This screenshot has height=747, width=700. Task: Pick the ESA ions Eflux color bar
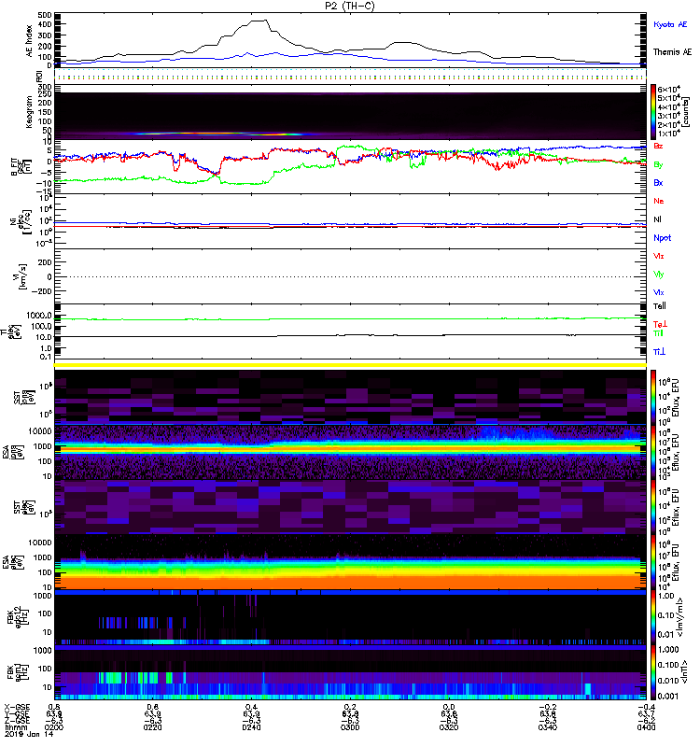(653, 452)
